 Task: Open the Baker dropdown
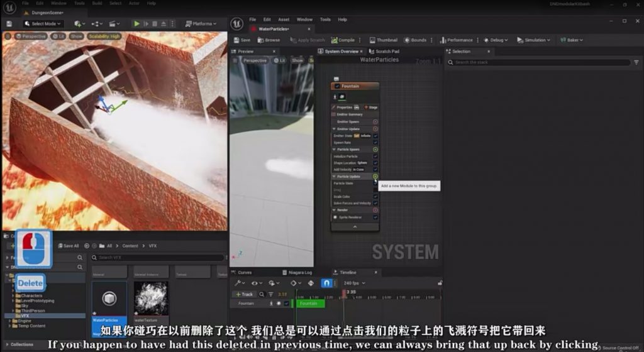coord(572,40)
